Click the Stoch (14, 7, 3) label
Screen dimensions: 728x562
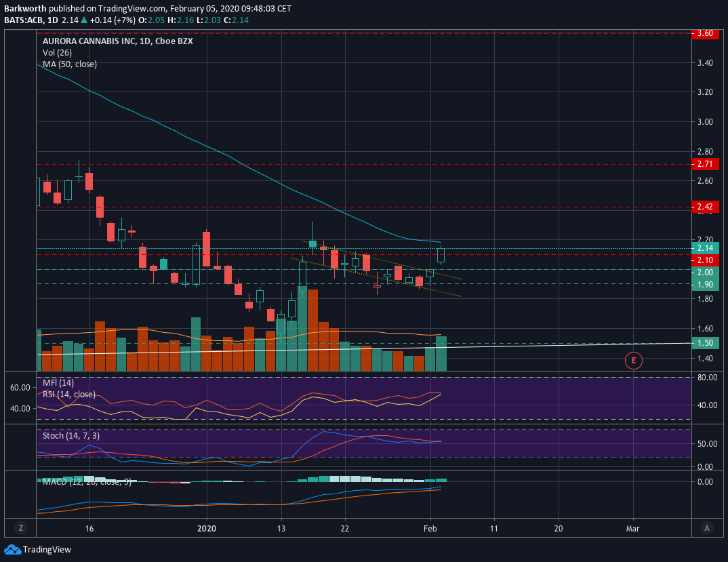(x=71, y=436)
